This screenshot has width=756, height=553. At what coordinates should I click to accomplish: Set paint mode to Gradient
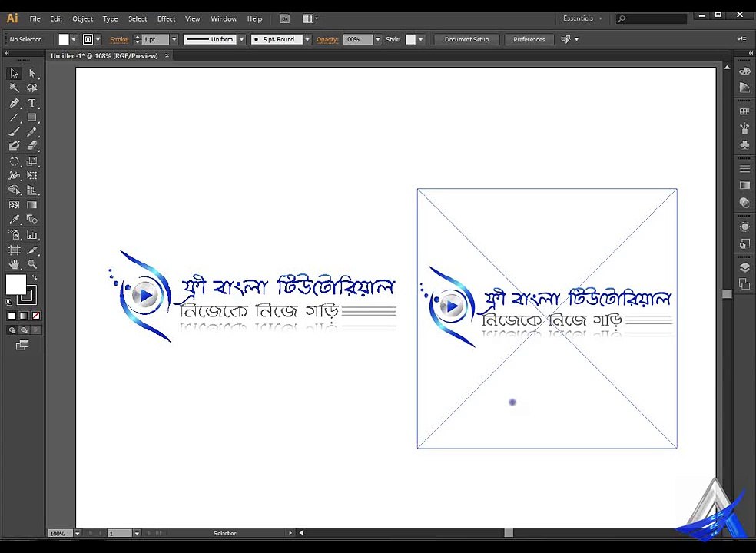tap(24, 316)
